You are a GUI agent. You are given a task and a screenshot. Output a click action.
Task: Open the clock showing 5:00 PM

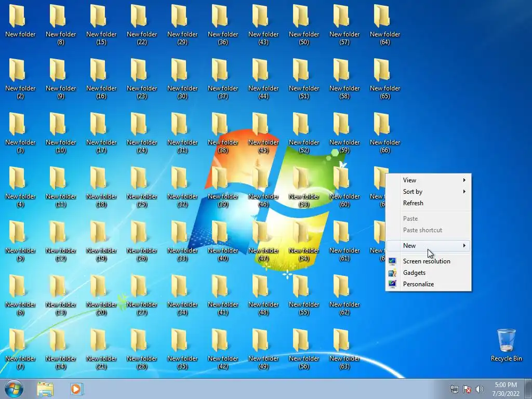tap(506, 389)
